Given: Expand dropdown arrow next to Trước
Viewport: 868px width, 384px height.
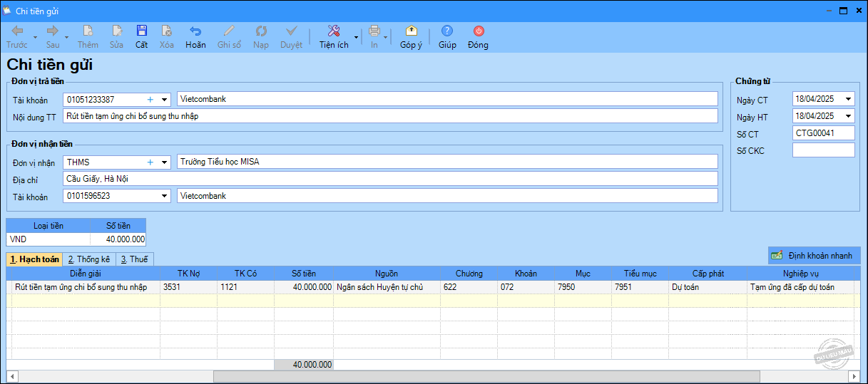Looking at the screenshot, I should pos(35,37).
